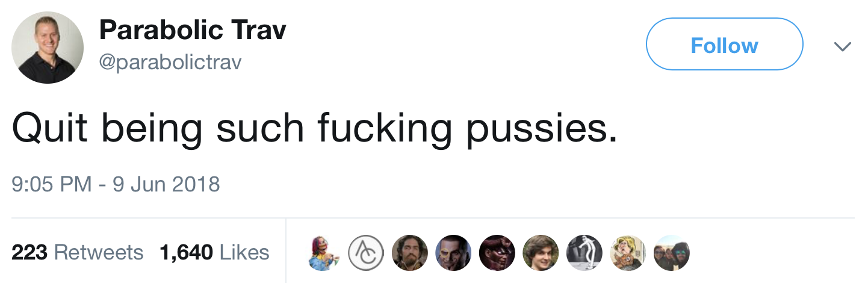Open the bearded long-haired man avatar
This screenshot has height=283, width=868.
coord(409,253)
